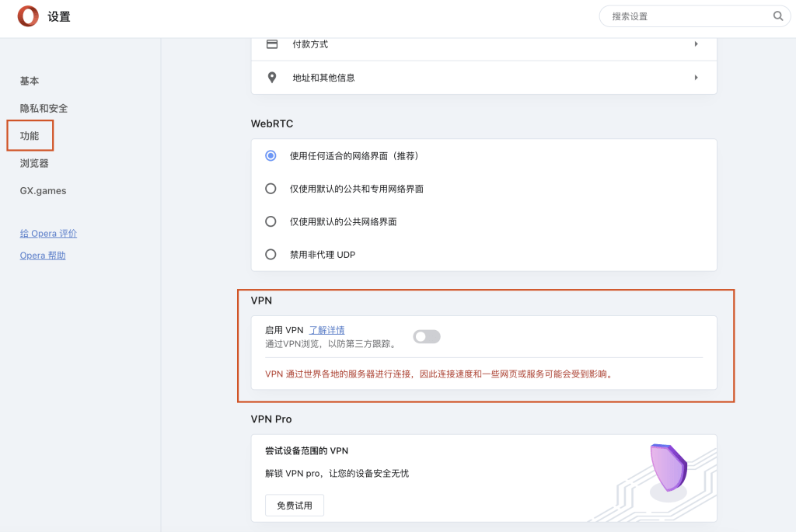
Task: Click the 尝试设备范围的 VPN title
Action: coord(306,450)
